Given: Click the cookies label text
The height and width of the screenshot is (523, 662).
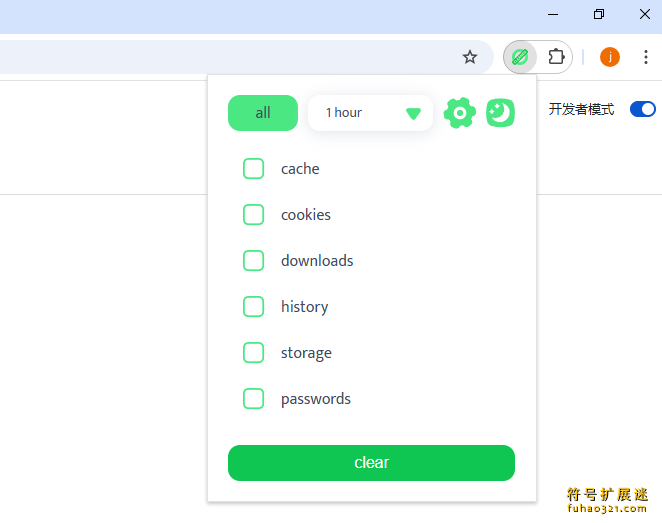Looking at the screenshot, I should (x=306, y=215).
